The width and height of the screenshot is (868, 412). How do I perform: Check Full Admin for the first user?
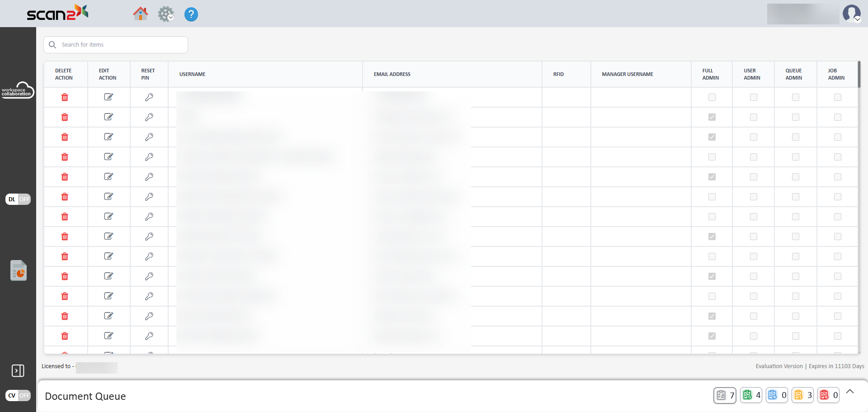712,97
